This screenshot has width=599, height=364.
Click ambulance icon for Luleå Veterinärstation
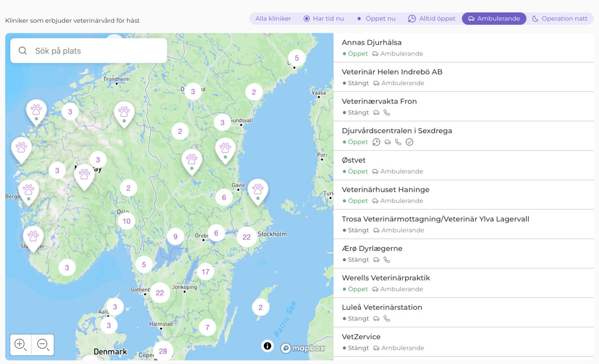(x=376, y=319)
